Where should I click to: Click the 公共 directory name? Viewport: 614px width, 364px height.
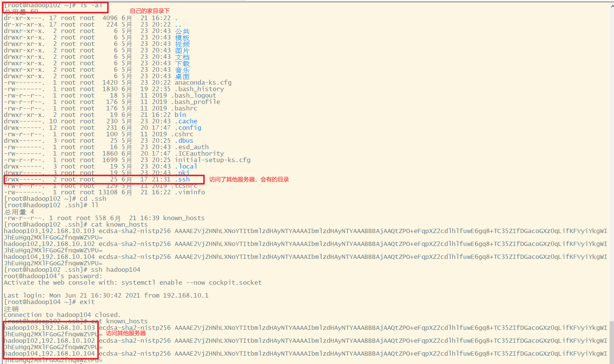182,31
